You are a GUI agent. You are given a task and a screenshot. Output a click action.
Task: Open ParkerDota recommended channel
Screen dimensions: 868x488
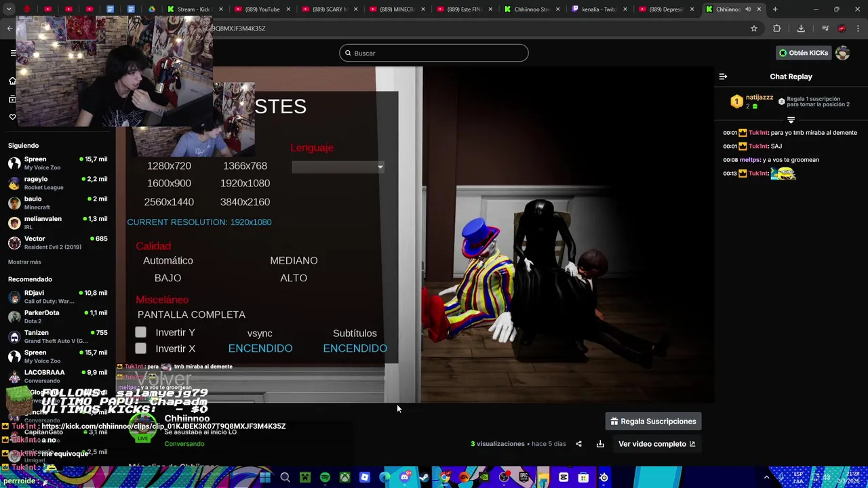58,317
